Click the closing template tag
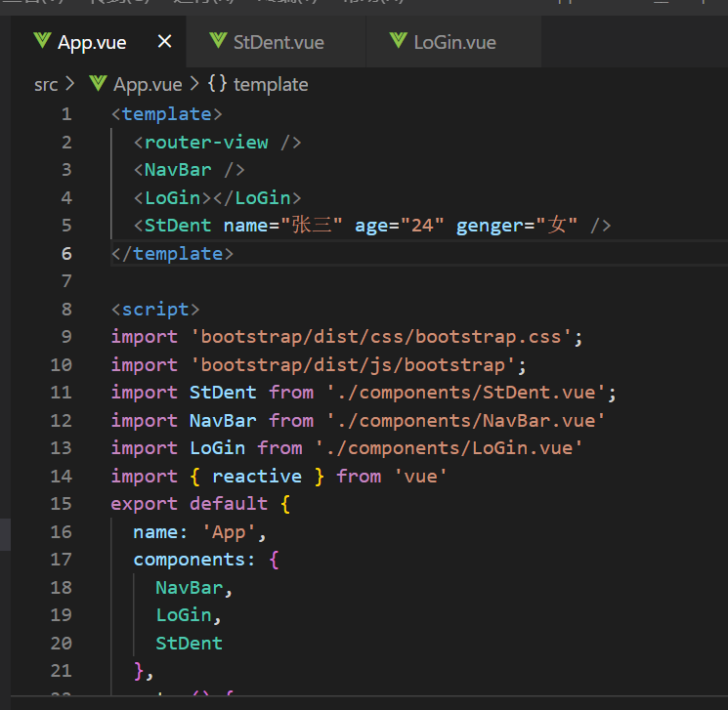 (172, 254)
